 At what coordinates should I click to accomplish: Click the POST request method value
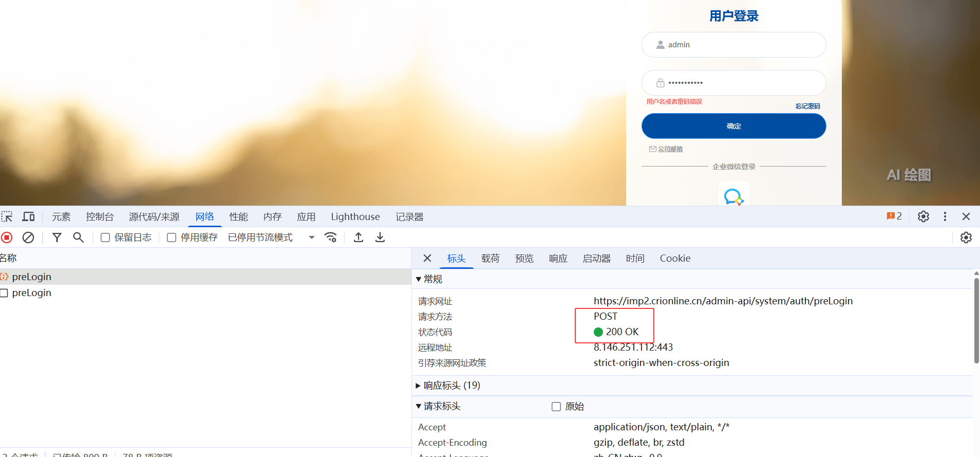(x=606, y=317)
